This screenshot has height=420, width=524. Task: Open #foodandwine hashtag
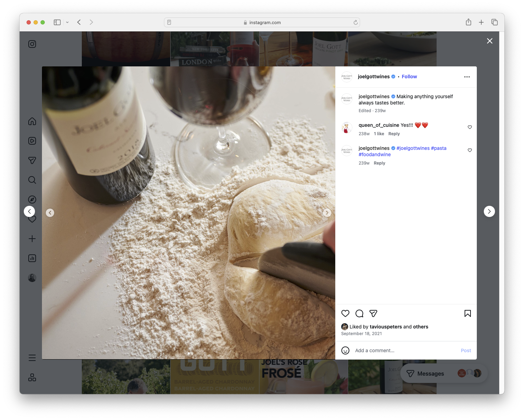pos(375,154)
